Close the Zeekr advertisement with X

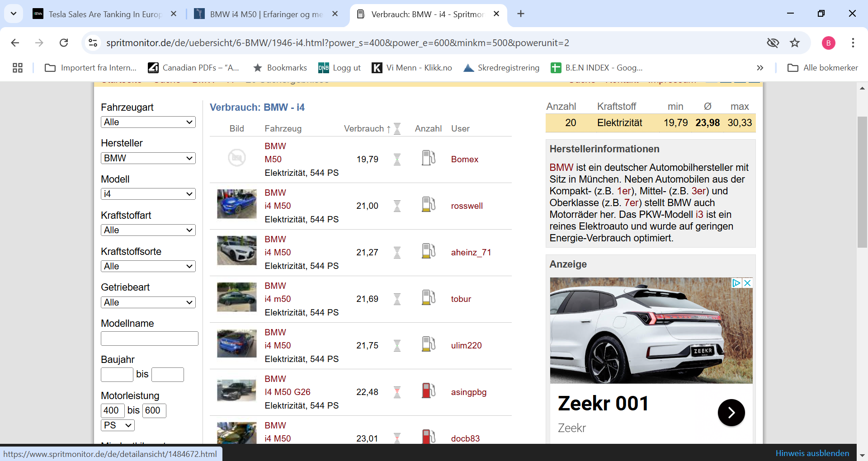coord(748,283)
